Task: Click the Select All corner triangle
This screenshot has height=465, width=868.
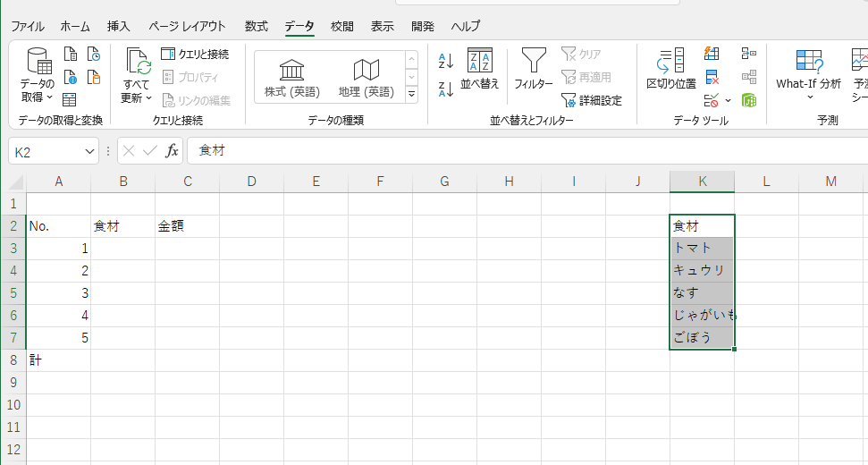Action: pos(15,182)
